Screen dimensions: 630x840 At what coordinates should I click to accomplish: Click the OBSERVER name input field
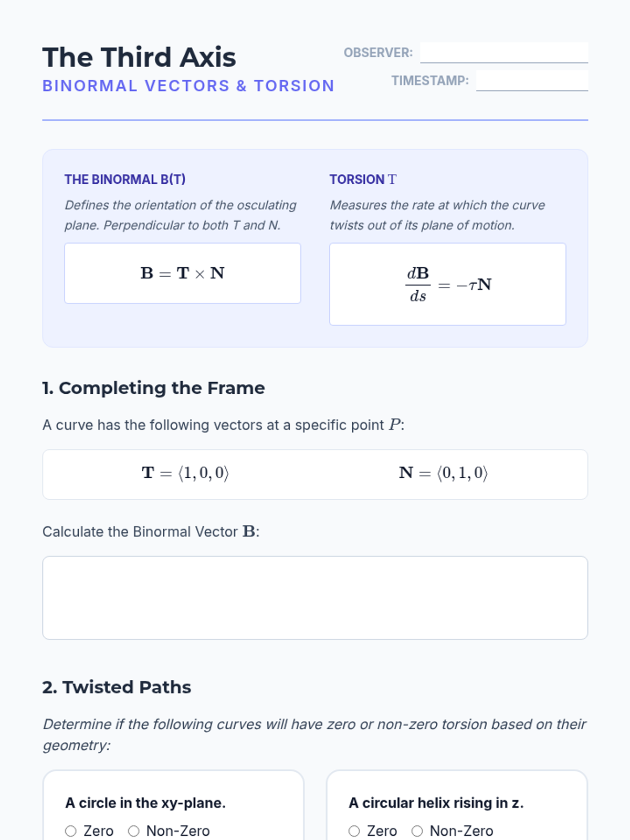503,52
